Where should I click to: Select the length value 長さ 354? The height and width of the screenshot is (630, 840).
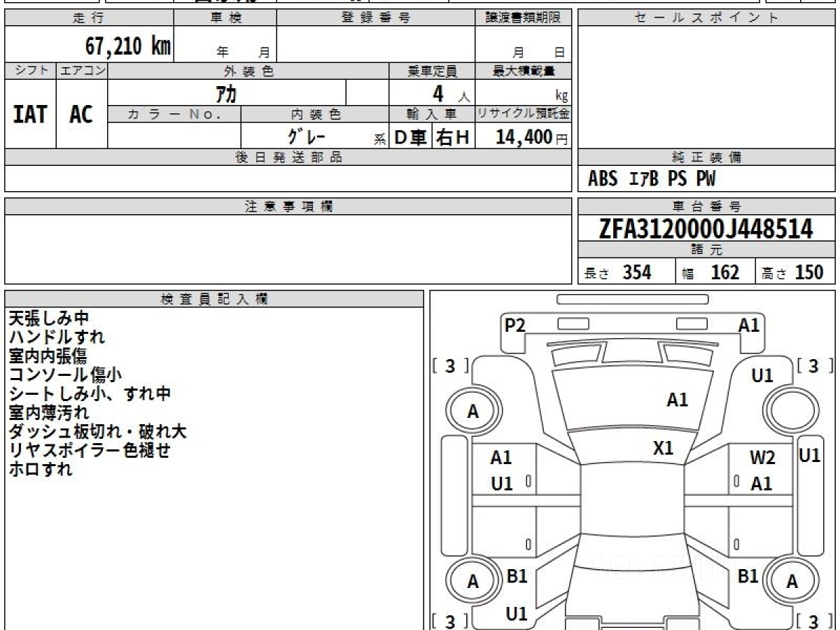tap(618, 272)
